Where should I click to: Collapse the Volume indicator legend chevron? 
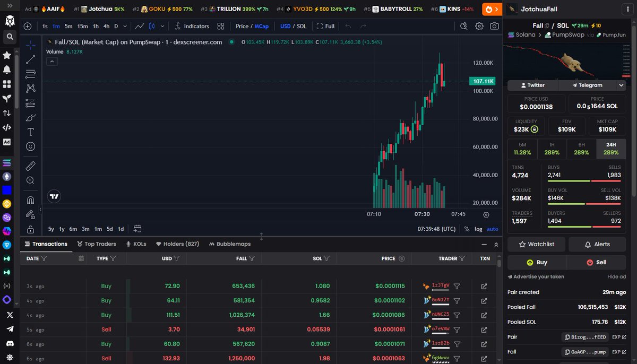52,61
